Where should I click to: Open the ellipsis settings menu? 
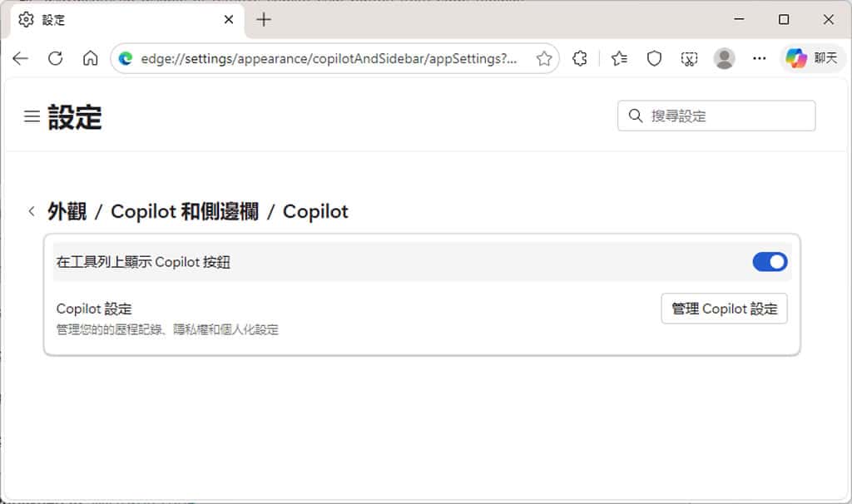coord(759,58)
